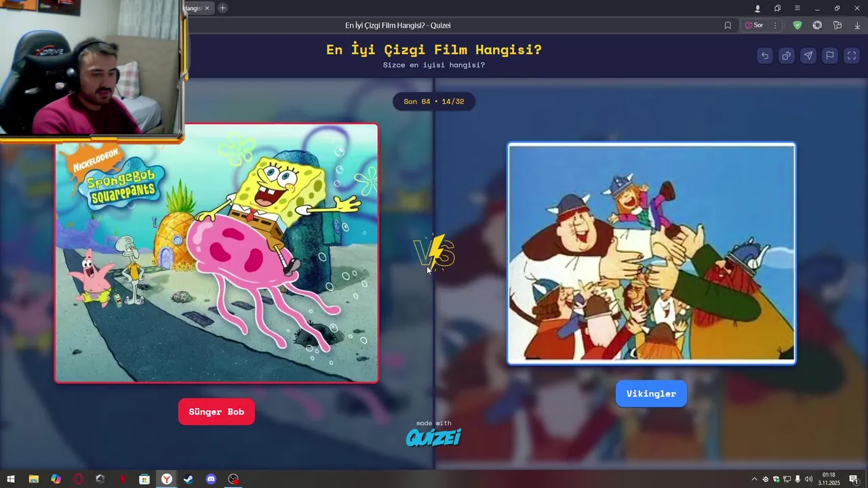Click the Quizei logo link
The image size is (868, 488).
(x=434, y=438)
